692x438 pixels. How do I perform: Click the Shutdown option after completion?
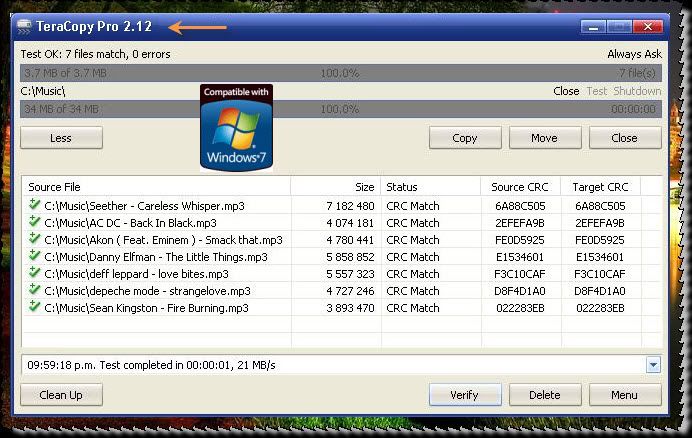tap(637, 91)
